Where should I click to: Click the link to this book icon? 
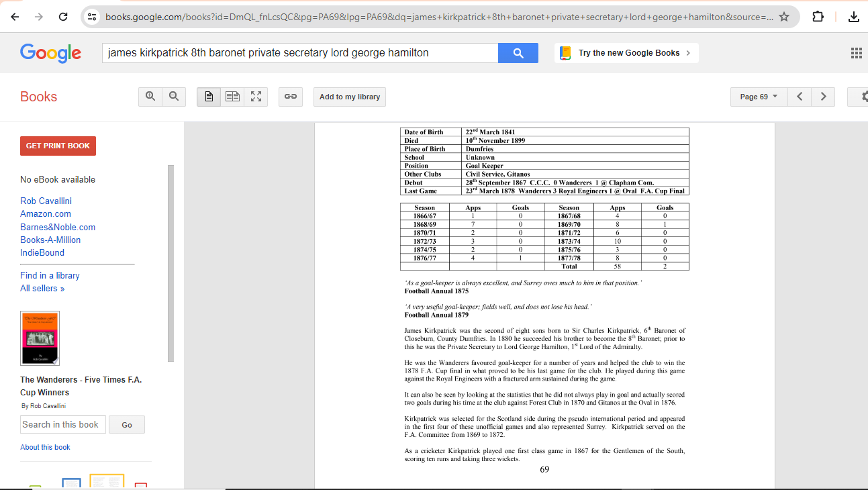tap(291, 97)
